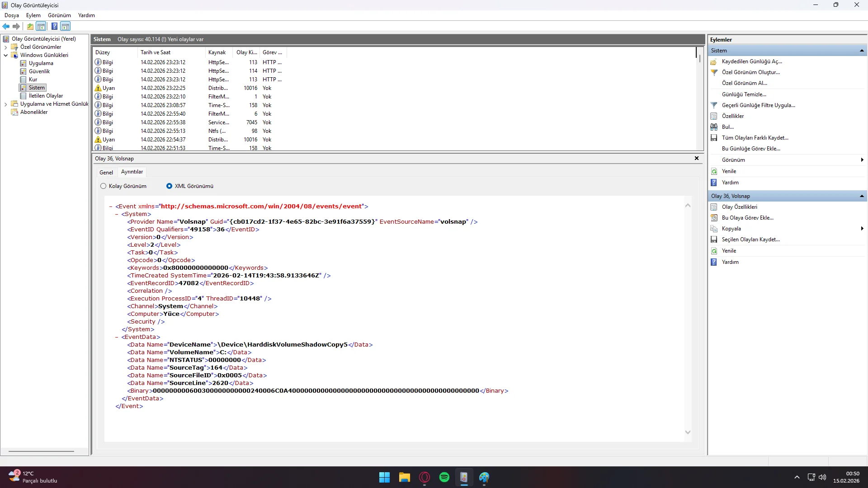Open Spotify from the taskbar
868x488 pixels.
tap(444, 477)
